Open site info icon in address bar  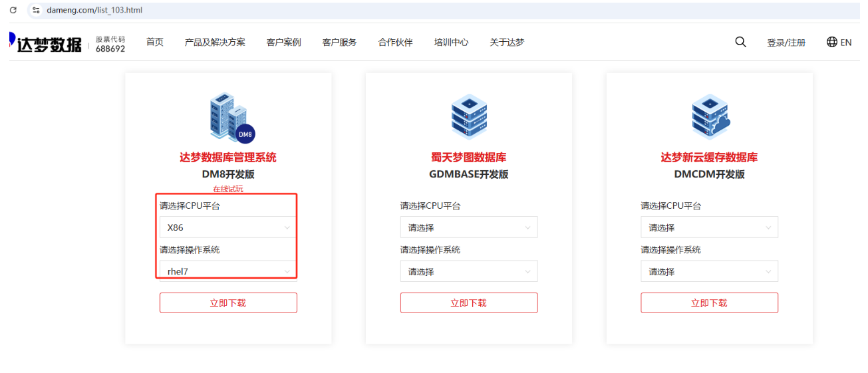36,10
